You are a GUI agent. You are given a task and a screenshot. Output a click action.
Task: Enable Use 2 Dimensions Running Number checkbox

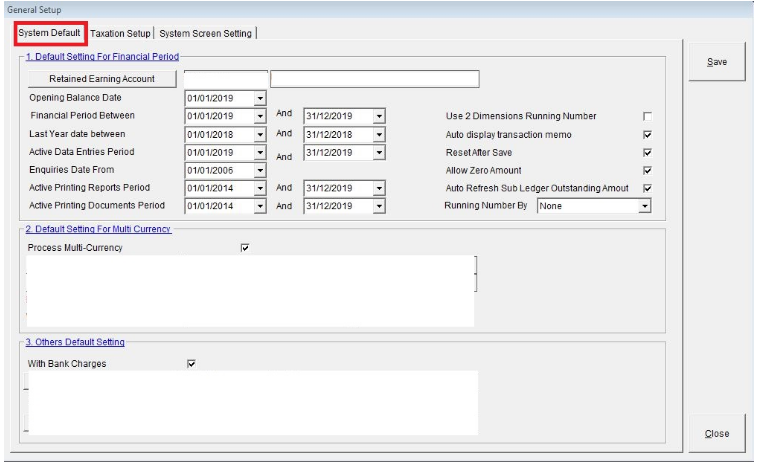tap(647, 117)
